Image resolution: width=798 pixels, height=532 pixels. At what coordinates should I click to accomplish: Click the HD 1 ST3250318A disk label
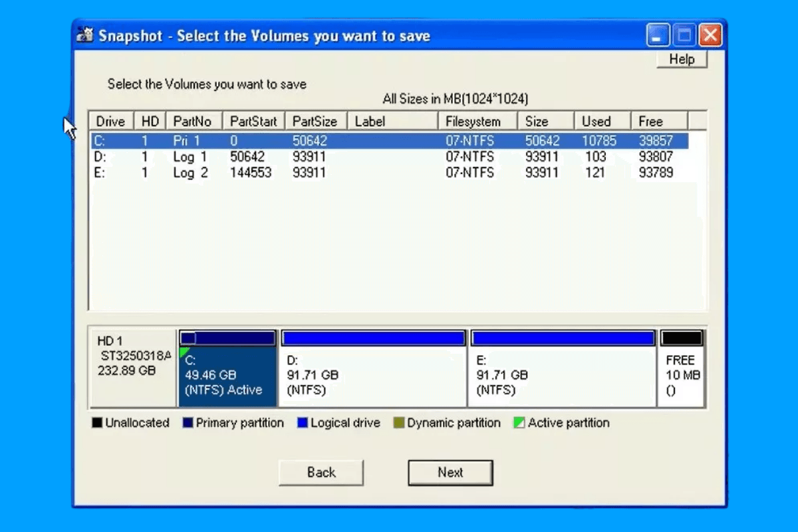coord(133,368)
